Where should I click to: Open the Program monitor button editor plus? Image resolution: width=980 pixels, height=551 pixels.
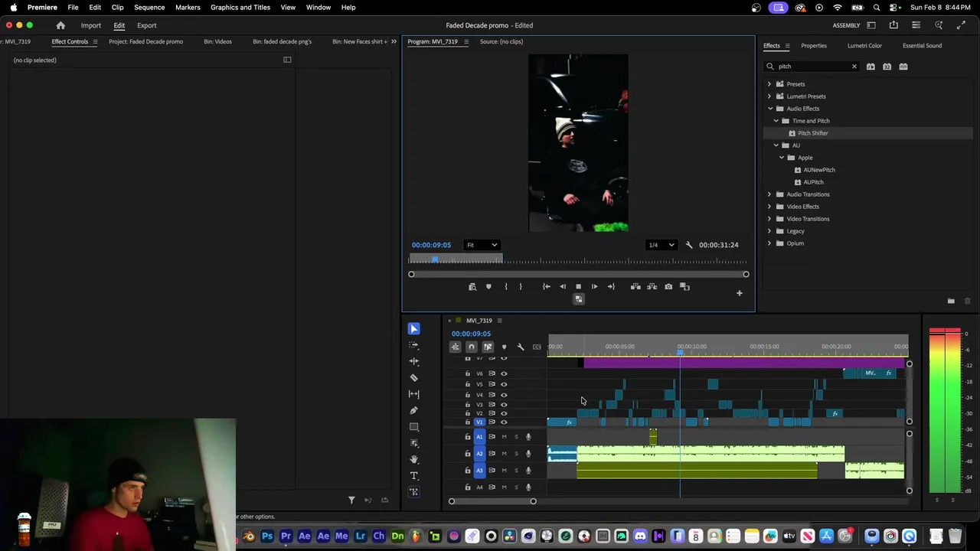(x=739, y=293)
